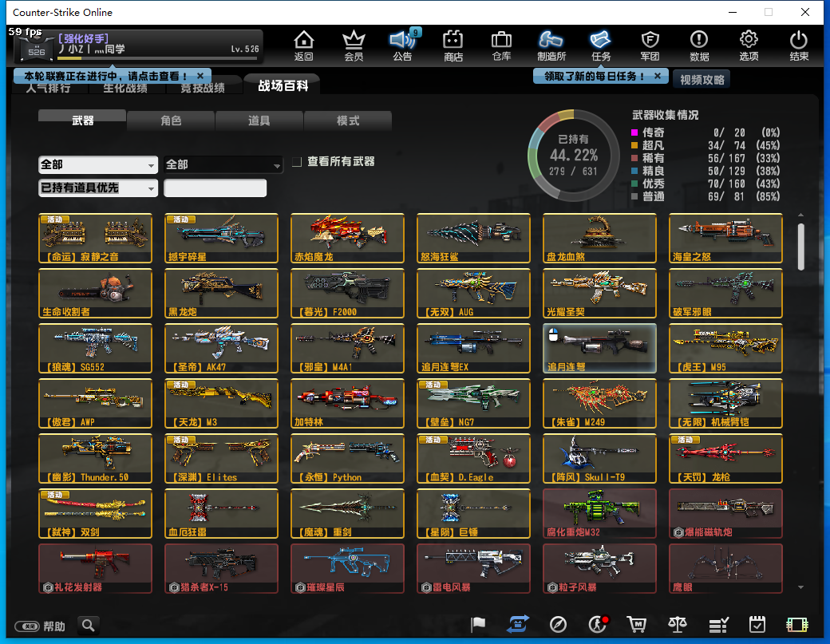Open the 已持有道具优先 sort dropdown
The width and height of the screenshot is (830, 644).
pyautogui.click(x=97, y=188)
